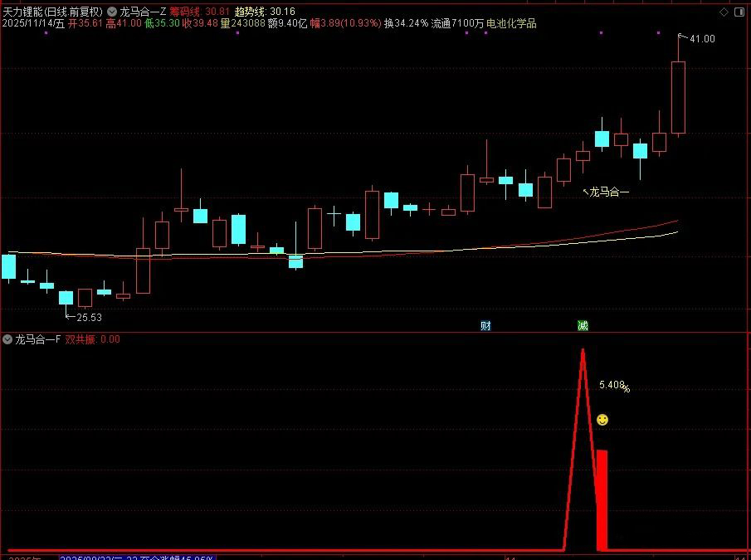Open the 龙马合一Z indicator dropdown arrow

pyautogui.click(x=111, y=12)
